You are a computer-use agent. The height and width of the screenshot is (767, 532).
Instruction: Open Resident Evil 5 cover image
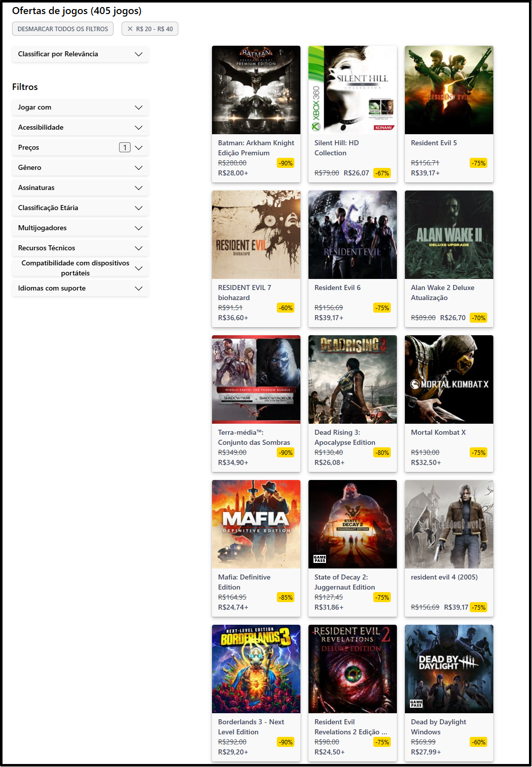click(449, 90)
